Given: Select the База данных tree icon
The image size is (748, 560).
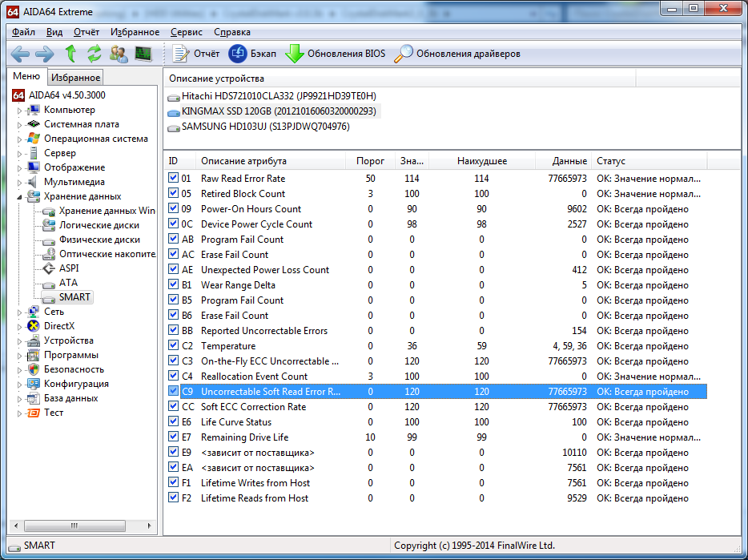Looking at the screenshot, I should [34, 398].
